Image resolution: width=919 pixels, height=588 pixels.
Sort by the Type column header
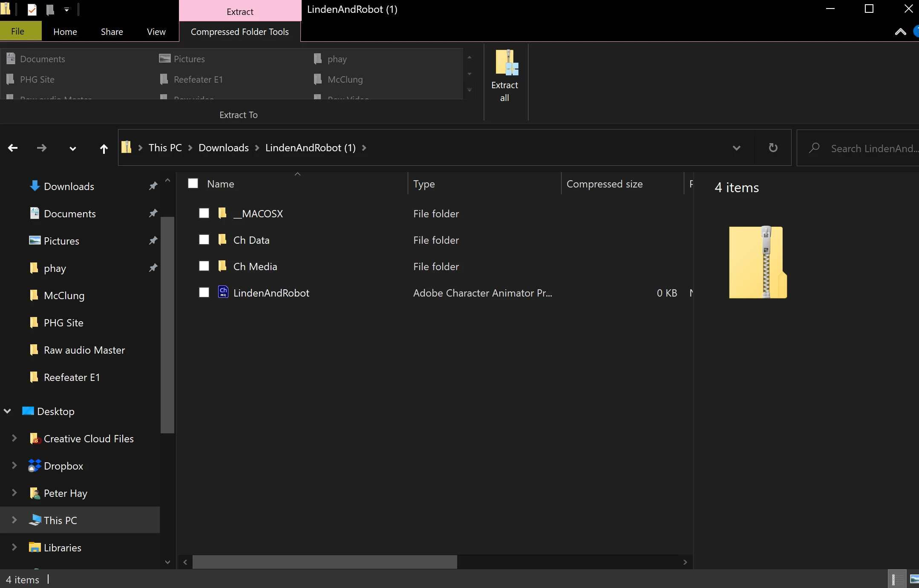[x=424, y=184]
